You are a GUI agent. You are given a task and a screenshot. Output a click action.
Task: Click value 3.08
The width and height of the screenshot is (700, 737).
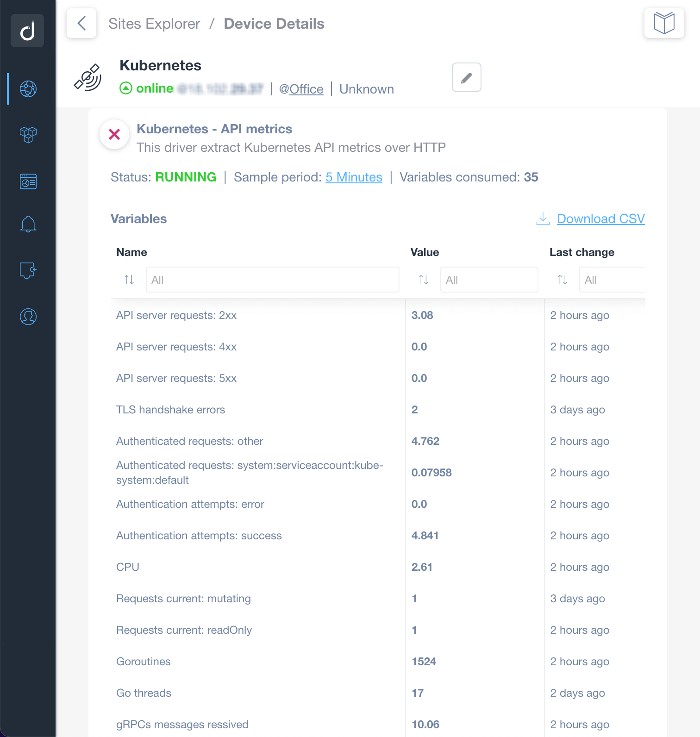[x=422, y=315]
